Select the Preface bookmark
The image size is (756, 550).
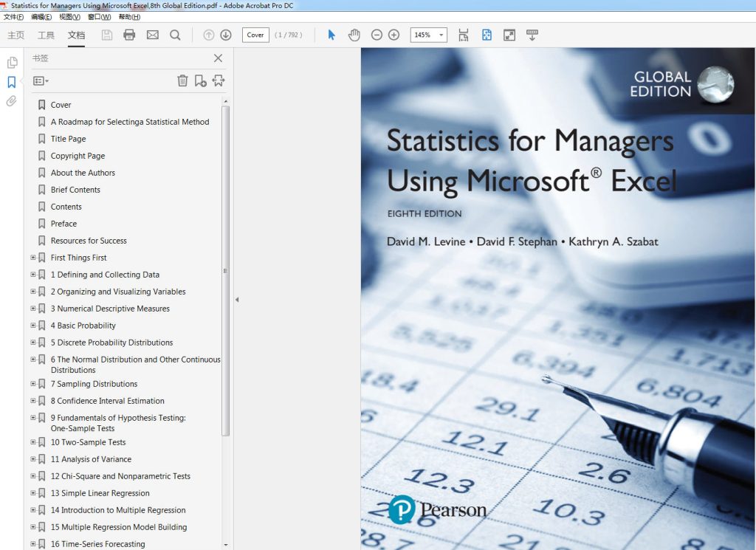coord(64,223)
